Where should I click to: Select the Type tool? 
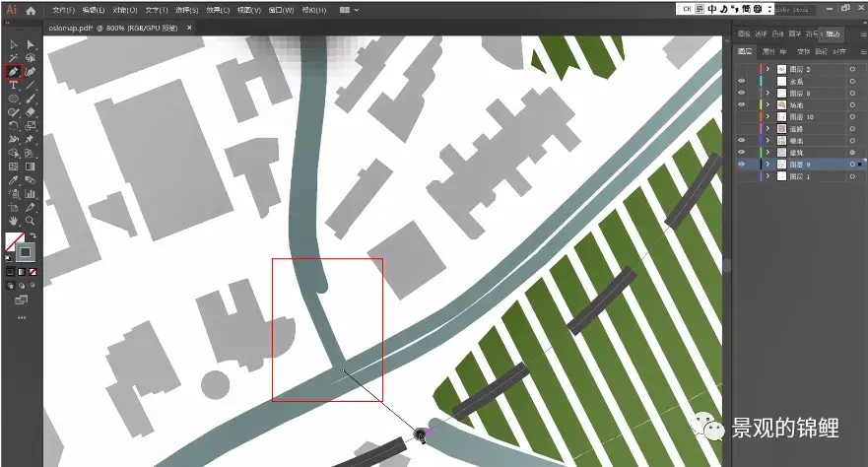coord(14,85)
